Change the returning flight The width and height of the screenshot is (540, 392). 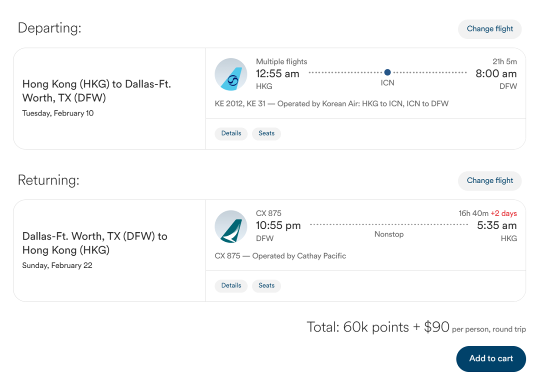click(489, 181)
